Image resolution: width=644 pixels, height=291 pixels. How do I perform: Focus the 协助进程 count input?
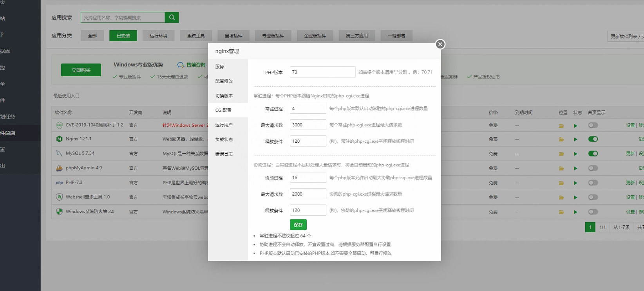(x=308, y=178)
